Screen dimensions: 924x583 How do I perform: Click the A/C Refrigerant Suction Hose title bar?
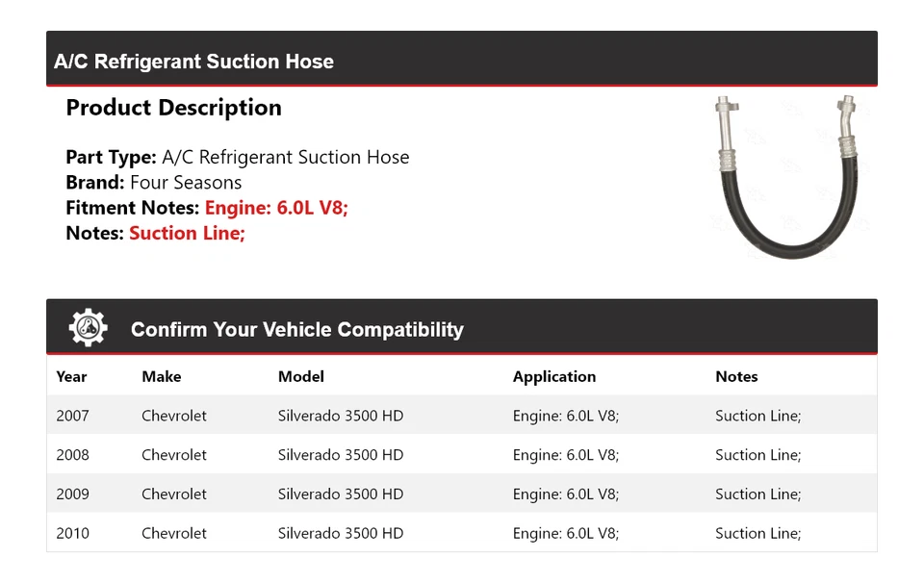click(193, 62)
